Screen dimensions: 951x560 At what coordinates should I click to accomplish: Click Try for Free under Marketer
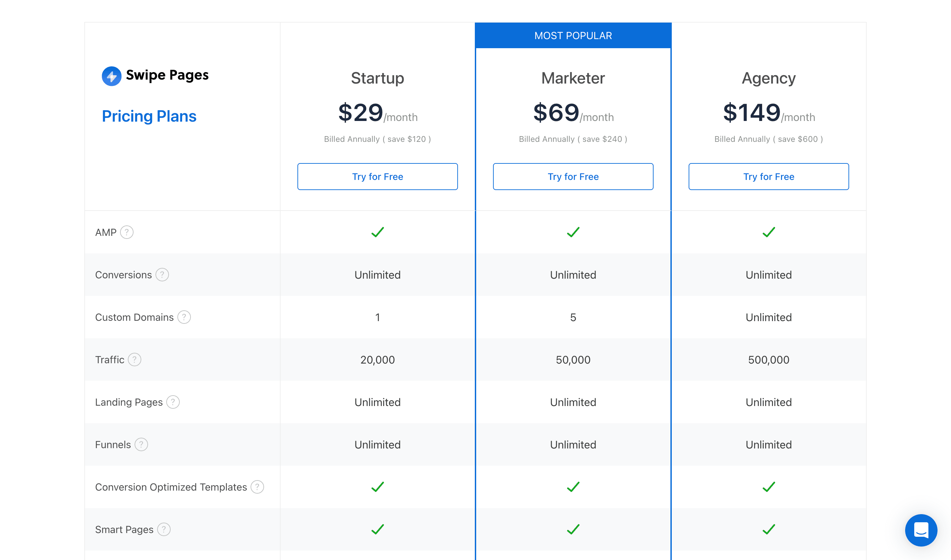(x=573, y=177)
